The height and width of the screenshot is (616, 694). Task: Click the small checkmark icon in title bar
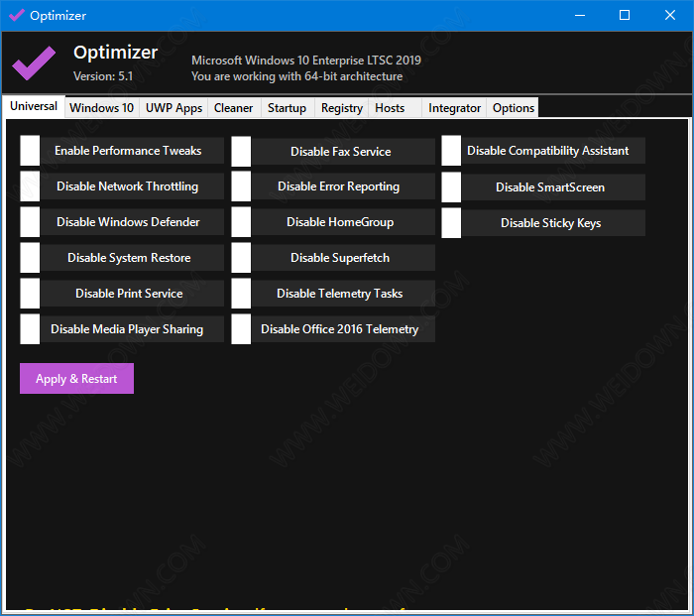point(17,16)
